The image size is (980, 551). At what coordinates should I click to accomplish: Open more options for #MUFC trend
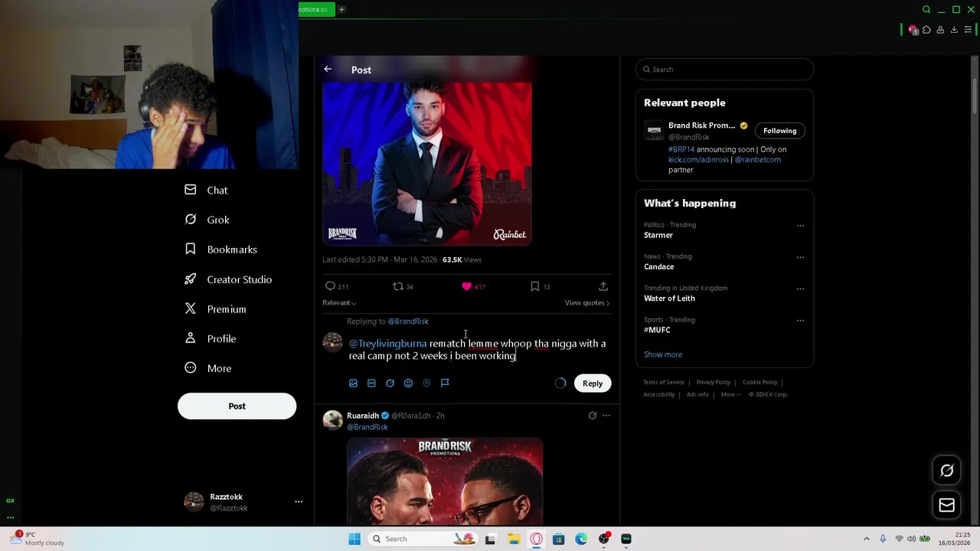800,320
